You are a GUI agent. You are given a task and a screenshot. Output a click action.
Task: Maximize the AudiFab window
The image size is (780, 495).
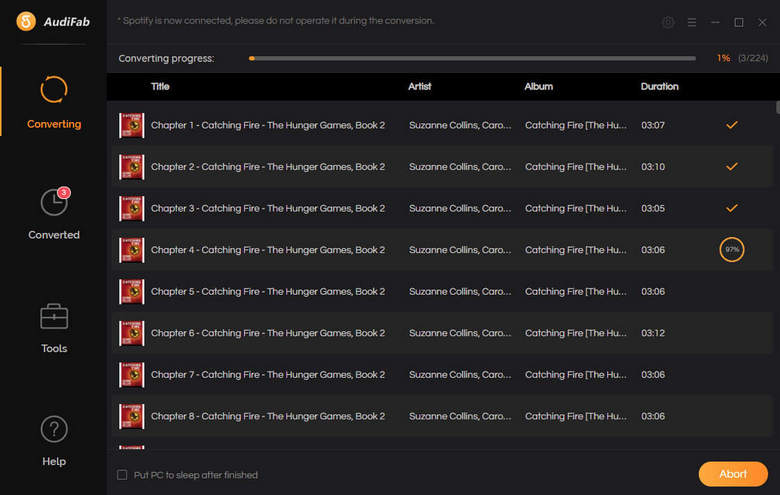coord(739,22)
